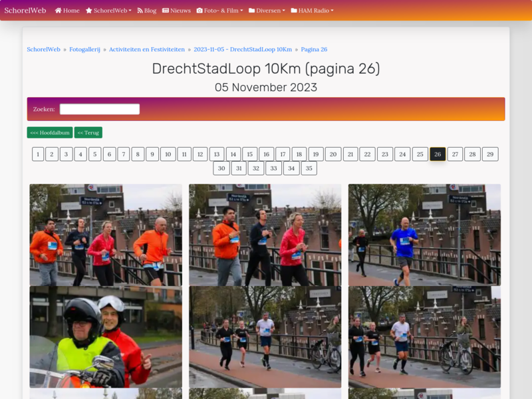Go to page 1
Viewport: 532px width, 399px height.
pos(38,154)
